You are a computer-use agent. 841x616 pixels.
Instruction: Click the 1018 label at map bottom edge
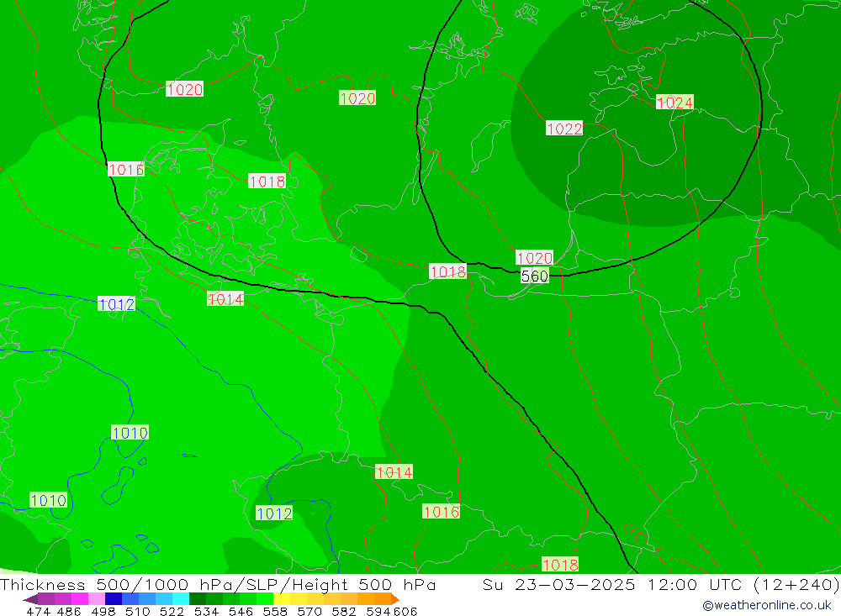coord(560,565)
